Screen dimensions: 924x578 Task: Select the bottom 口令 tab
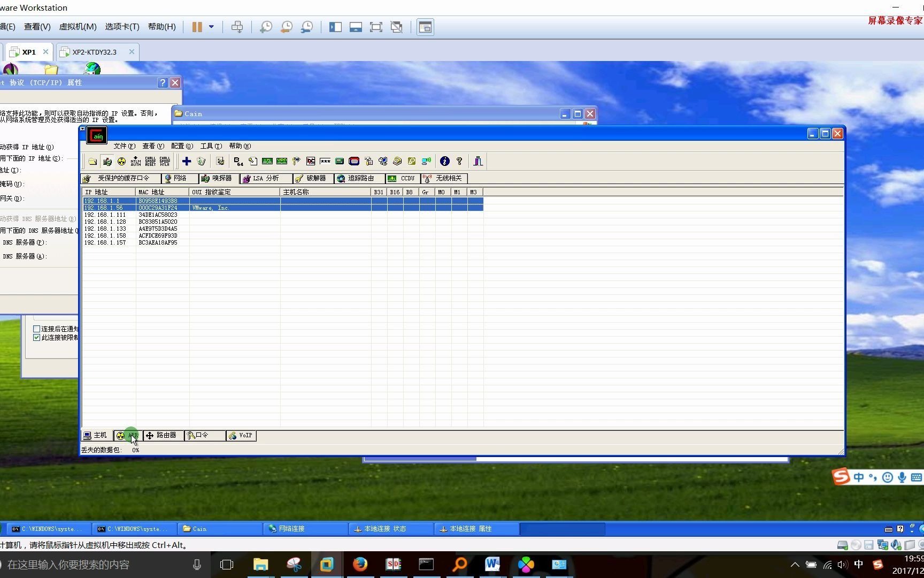204,436
